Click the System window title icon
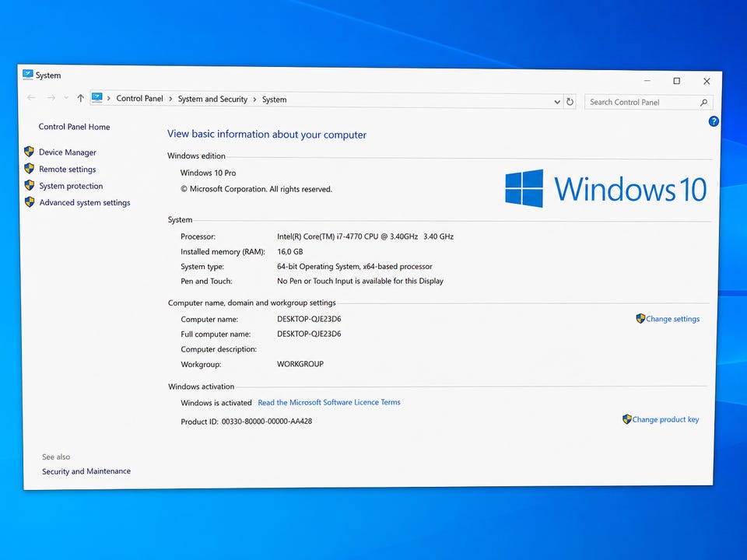The height and width of the screenshot is (560, 747). click(x=28, y=75)
